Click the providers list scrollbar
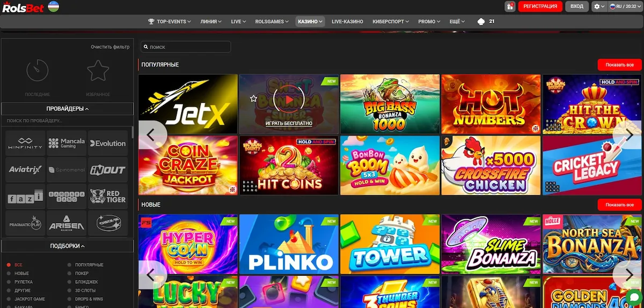The height and width of the screenshot is (308, 644). click(x=133, y=133)
